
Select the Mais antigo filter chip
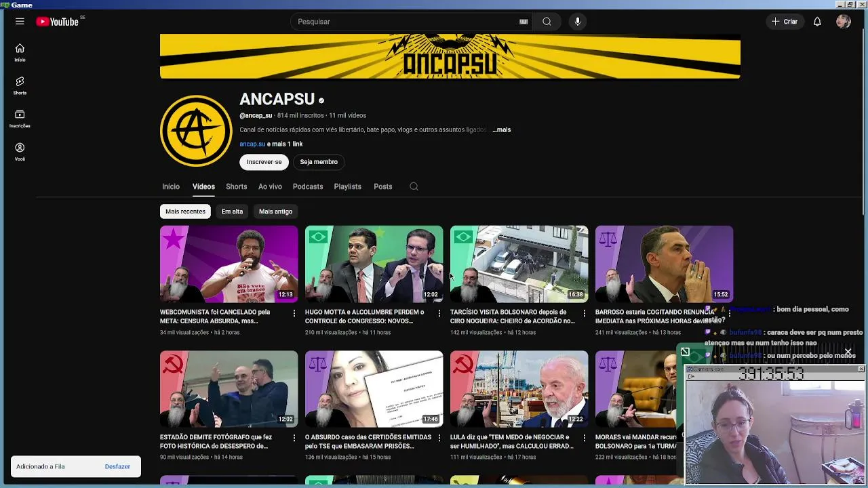[275, 211]
